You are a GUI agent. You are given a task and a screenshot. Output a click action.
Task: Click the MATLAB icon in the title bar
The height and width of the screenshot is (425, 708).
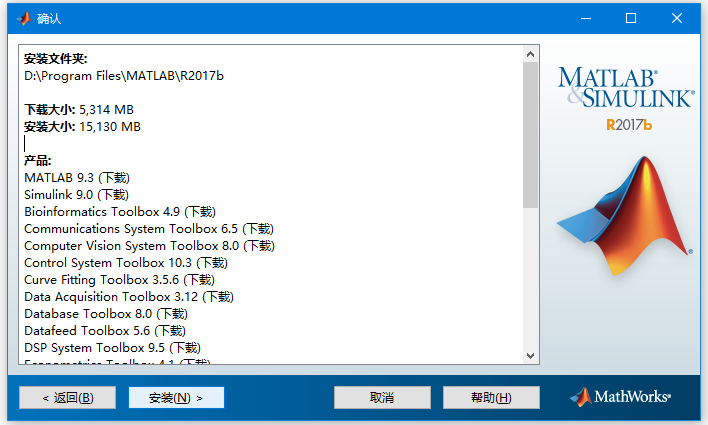19,18
